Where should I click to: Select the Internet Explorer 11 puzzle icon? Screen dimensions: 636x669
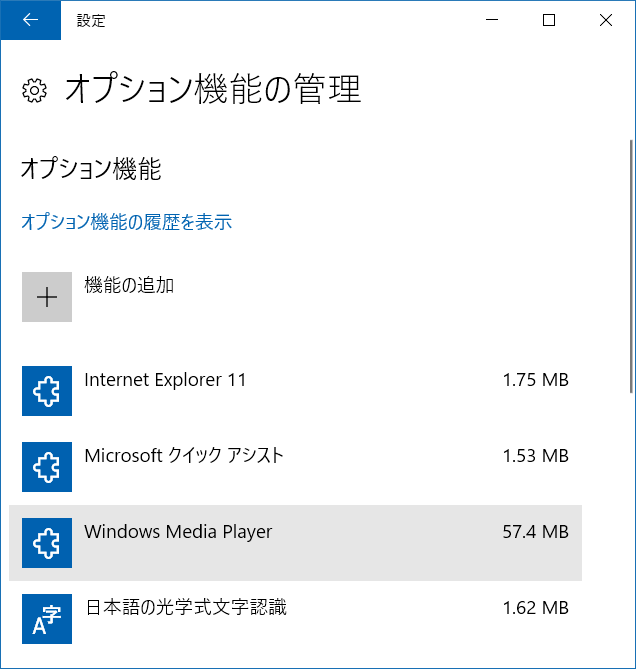[47, 391]
